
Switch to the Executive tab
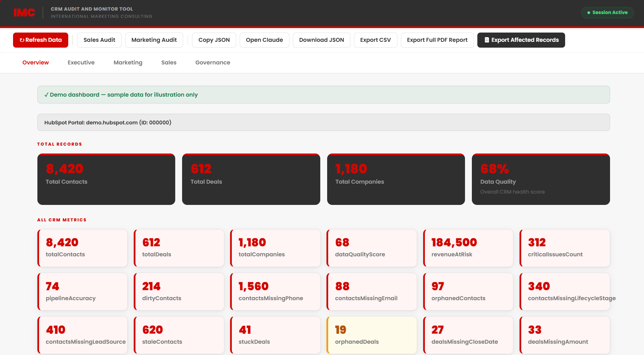pos(81,62)
